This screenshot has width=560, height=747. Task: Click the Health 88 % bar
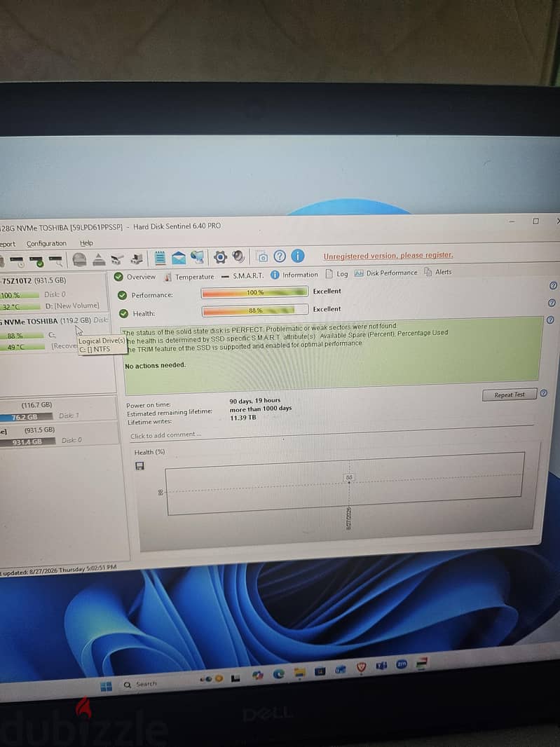pos(255,310)
